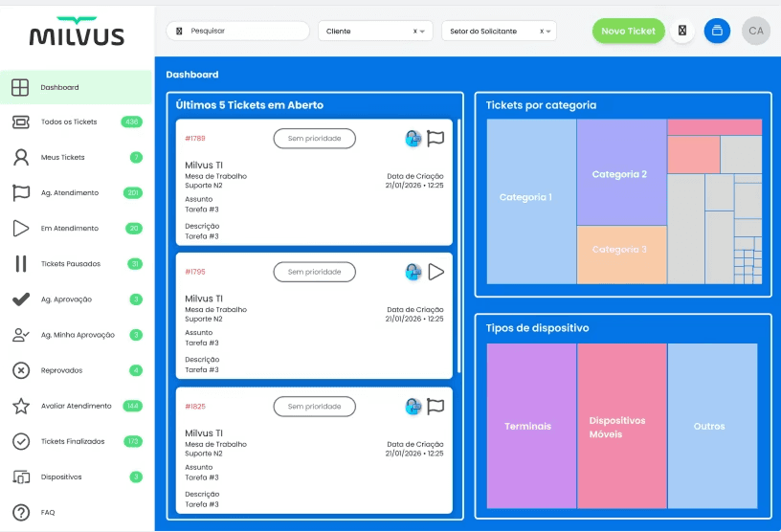Click the Todos os Tickets icon

pyautogui.click(x=20, y=122)
